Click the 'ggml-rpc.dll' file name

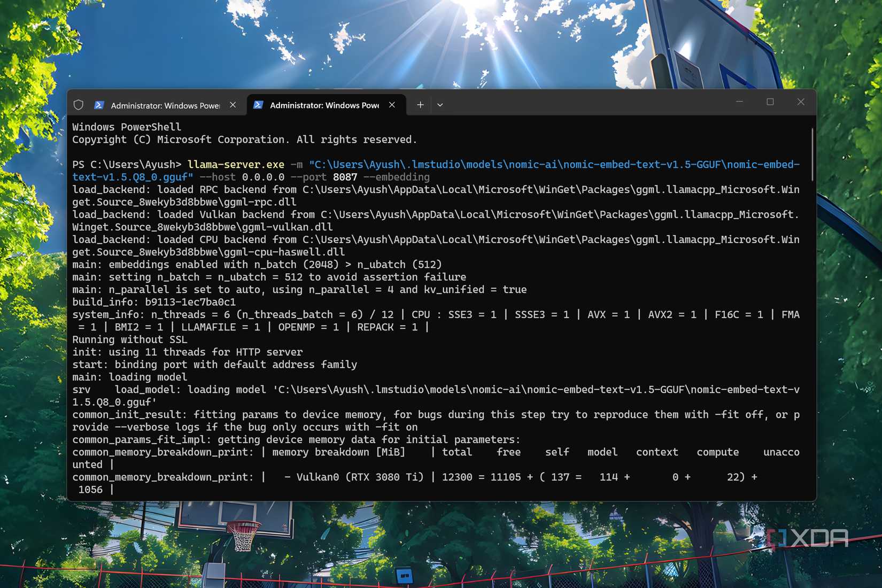click(260, 202)
